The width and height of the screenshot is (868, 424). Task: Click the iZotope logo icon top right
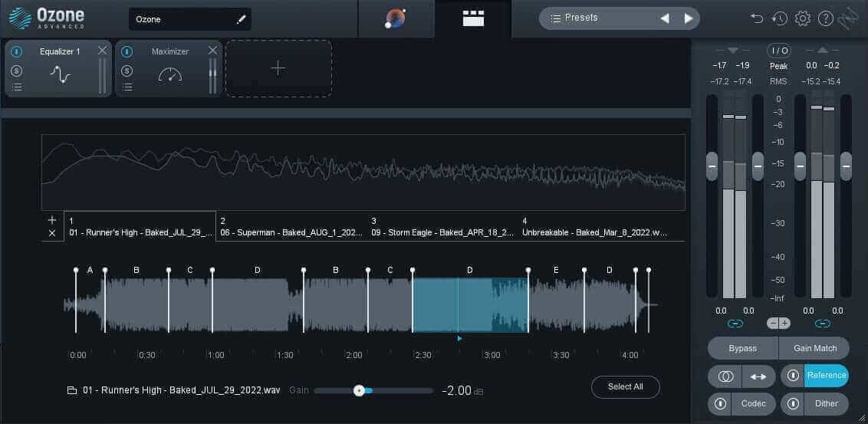tap(848, 18)
